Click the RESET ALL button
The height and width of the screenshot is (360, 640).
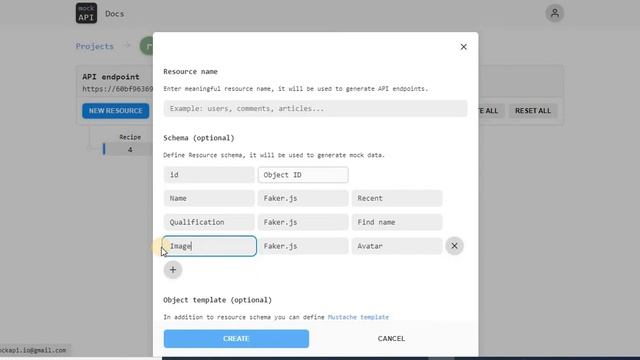pos(533,111)
